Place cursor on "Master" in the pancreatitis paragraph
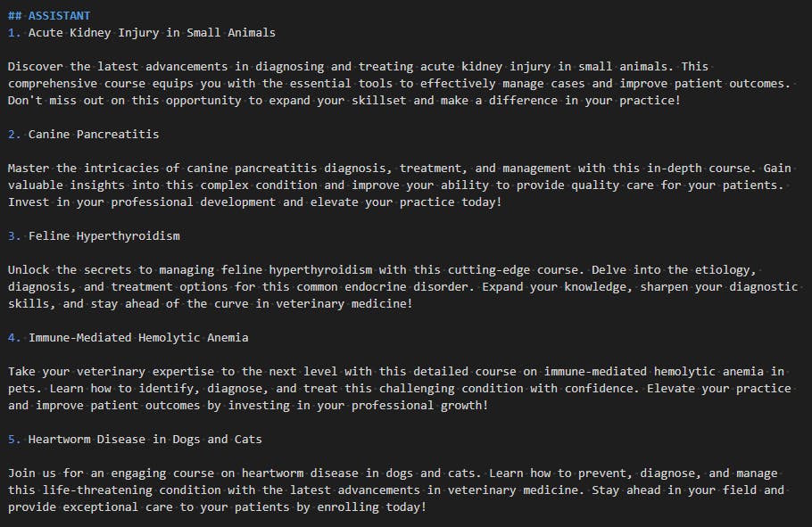The image size is (812, 527). [29, 169]
